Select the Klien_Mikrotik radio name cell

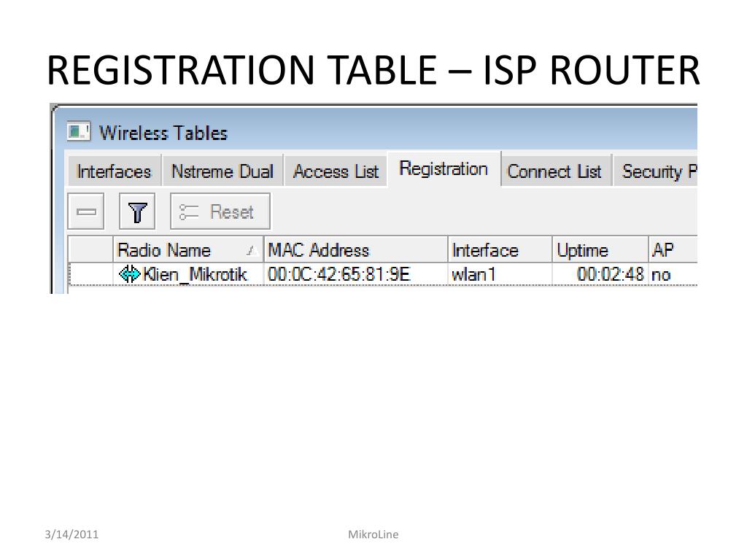188,274
